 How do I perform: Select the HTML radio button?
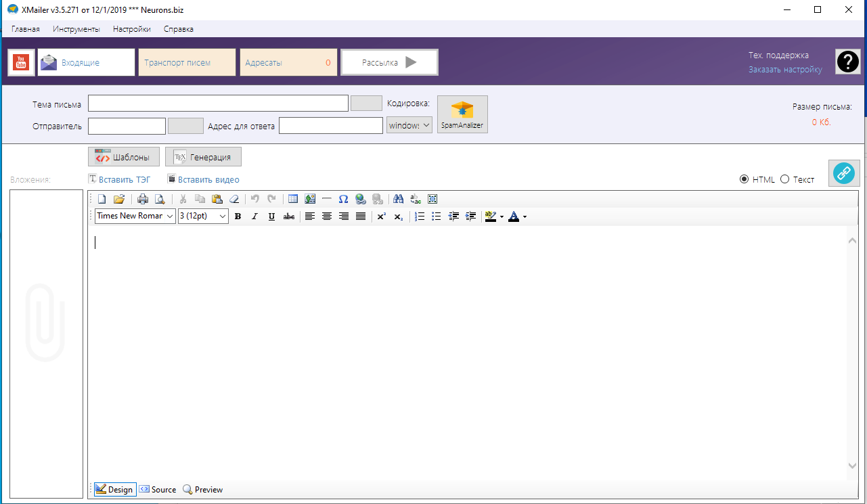click(x=744, y=179)
